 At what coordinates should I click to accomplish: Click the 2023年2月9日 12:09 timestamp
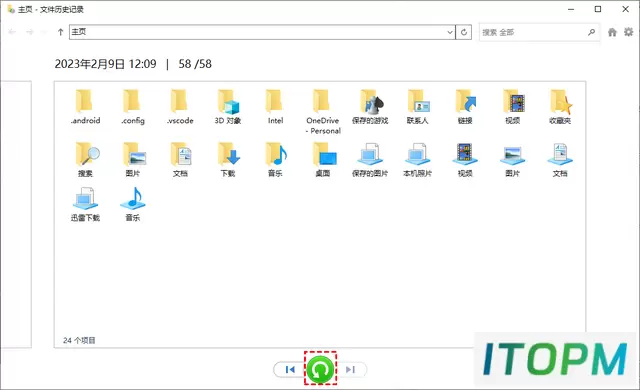pos(105,64)
